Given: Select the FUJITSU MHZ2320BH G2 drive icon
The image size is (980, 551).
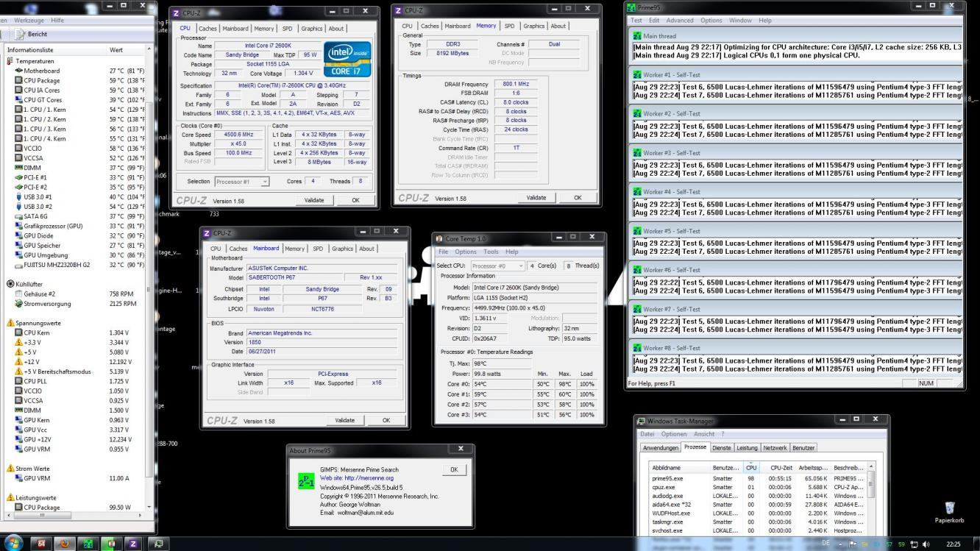Looking at the screenshot, I should pos(19,265).
